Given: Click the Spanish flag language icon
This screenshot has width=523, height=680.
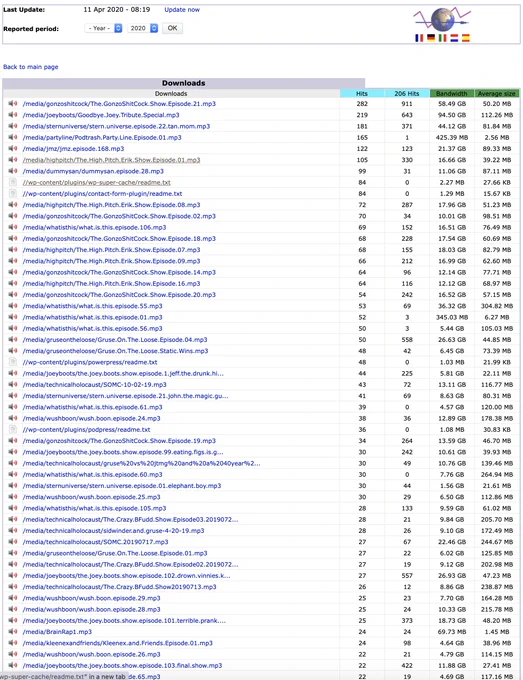Looking at the screenshot, I should click(466, 38).
